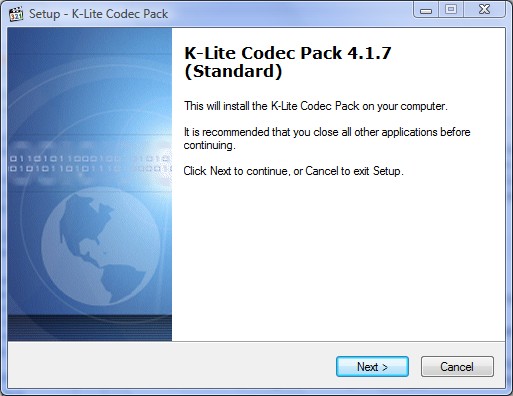Minimize the Setup window
513x396 pixels.
tap(426, 10)
